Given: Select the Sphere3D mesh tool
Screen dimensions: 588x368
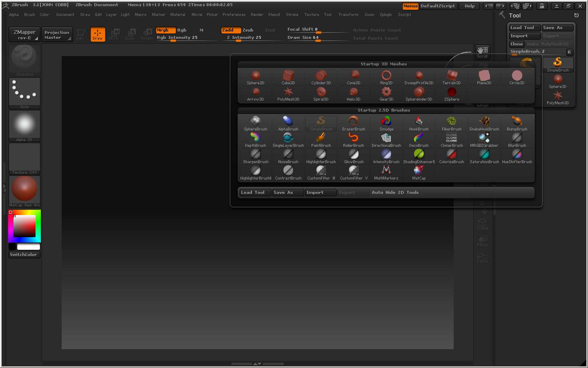Looking at the screenshot, I should [x=256, y=77].
